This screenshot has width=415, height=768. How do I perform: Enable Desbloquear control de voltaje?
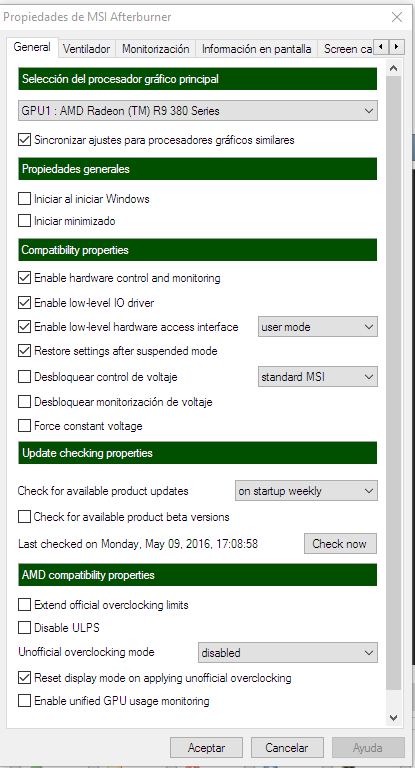pyautogui.click(x=24, y=377)
